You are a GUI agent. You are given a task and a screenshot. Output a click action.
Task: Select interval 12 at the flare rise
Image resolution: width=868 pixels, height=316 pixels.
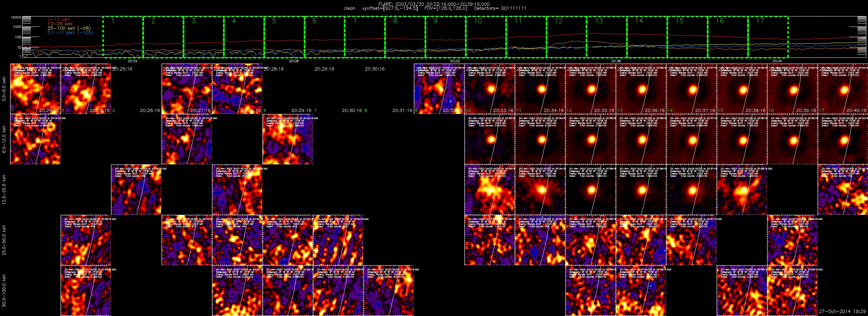click(567, 37)
